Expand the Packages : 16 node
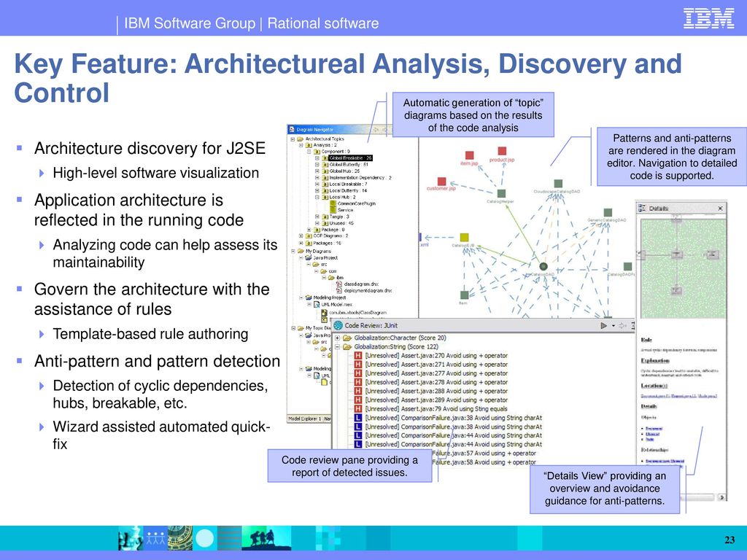Screen dimensions: 747x560 point(301,243)
